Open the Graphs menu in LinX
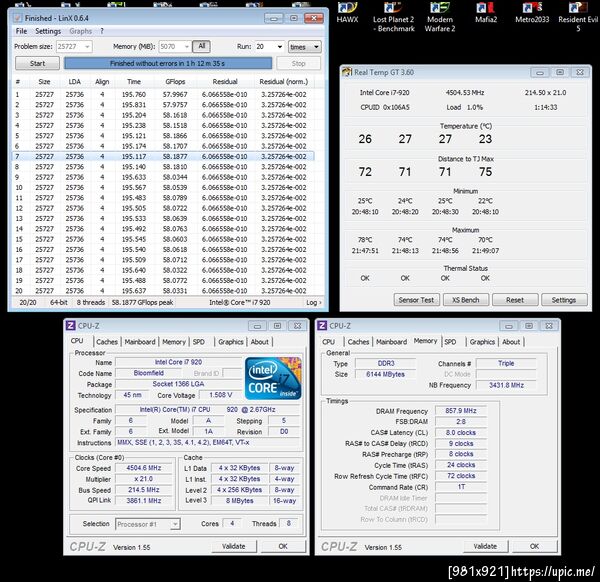Viewport: 600px width, 582px height. coord(80,31)
